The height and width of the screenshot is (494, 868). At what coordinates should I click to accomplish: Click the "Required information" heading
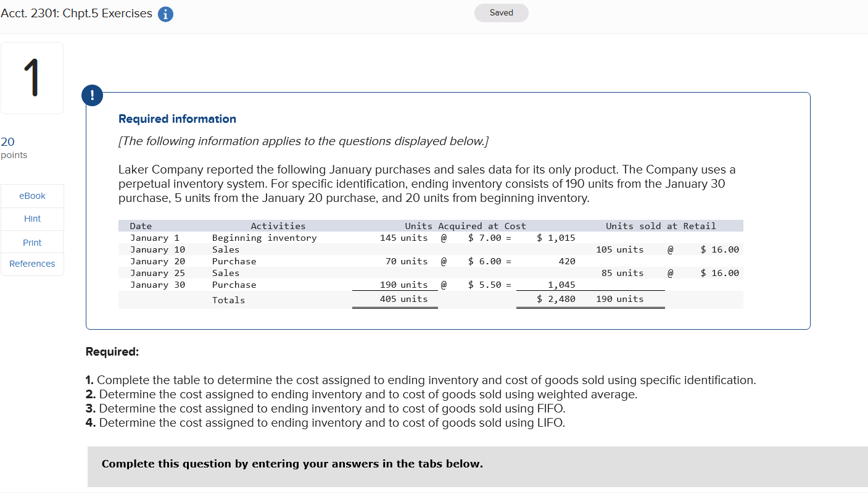(x=177, y=118)
